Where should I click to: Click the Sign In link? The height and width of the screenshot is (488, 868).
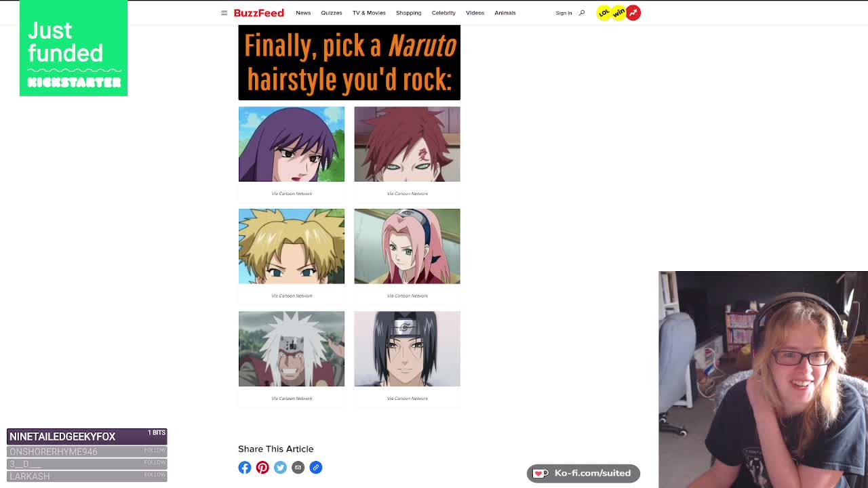(x=564, y=13)
